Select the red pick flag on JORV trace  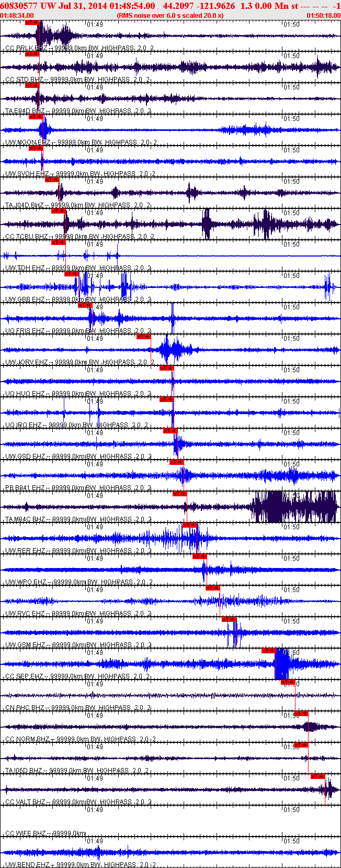pyautogui.click(x=144, y=337)
